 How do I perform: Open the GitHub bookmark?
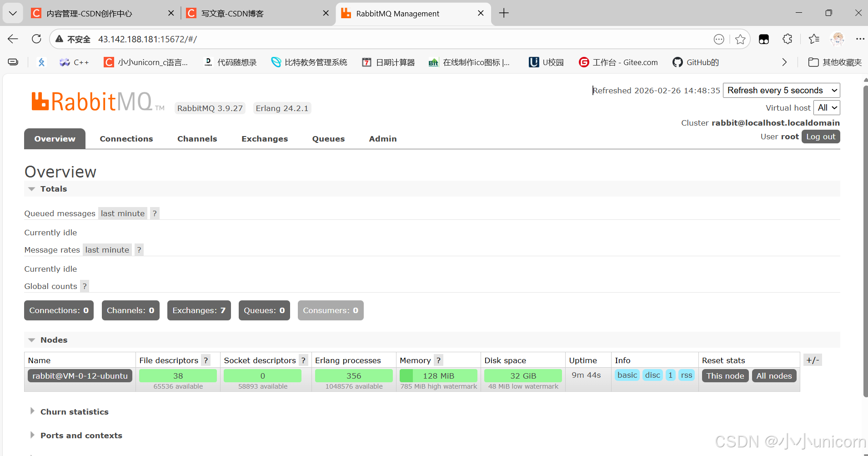[x=696, y=62]
